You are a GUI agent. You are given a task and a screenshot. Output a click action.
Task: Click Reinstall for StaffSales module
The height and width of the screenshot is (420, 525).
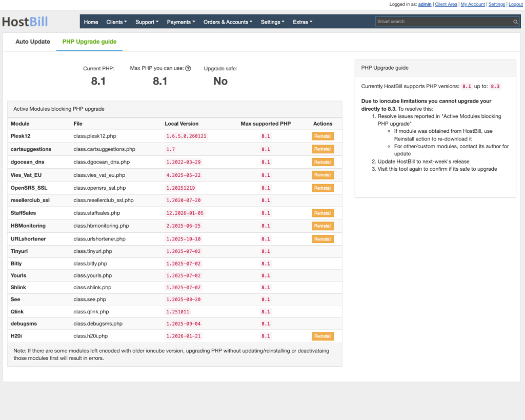coord(322,213)
